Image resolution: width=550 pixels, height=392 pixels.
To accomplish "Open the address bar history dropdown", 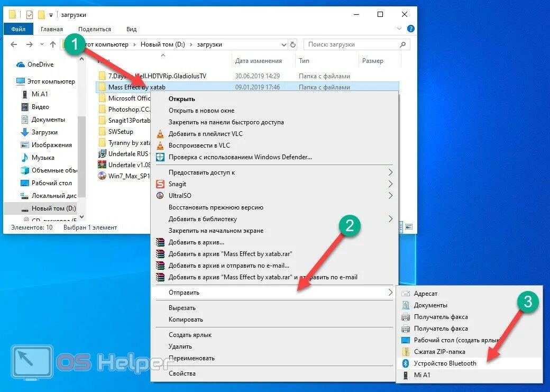I will coord(284,44).
